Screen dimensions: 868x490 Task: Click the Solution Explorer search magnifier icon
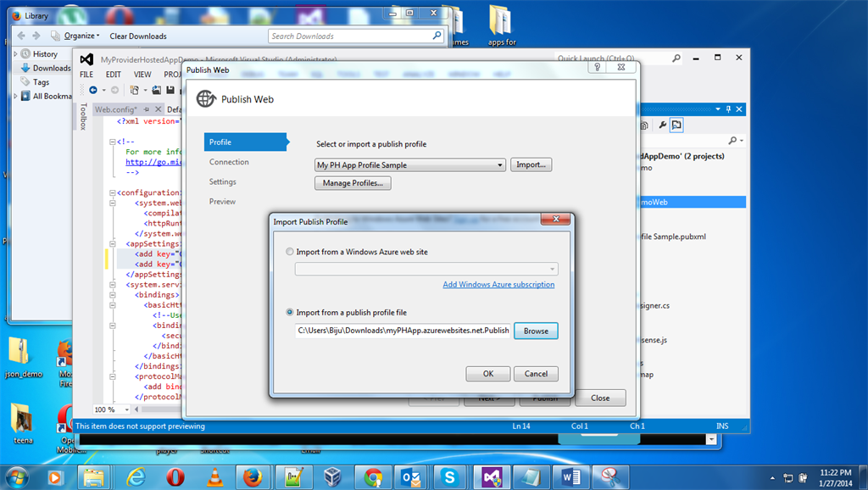pos(733,141)
